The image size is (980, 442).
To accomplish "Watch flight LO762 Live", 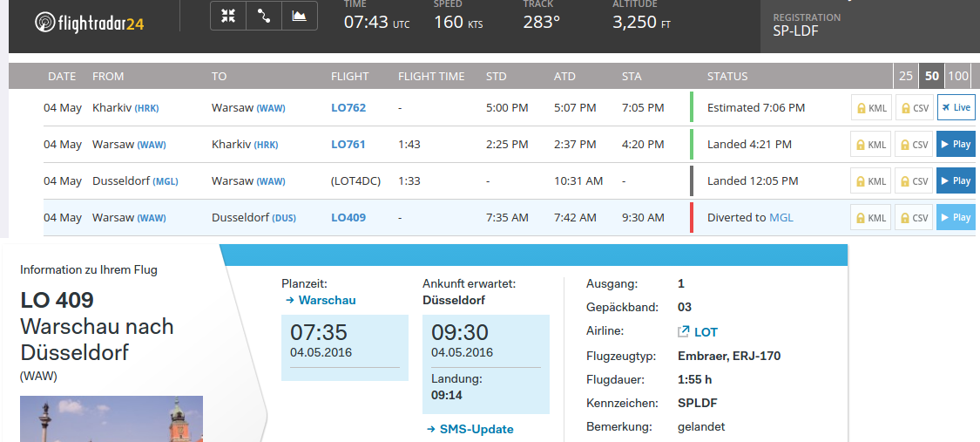I will [956, 107].
